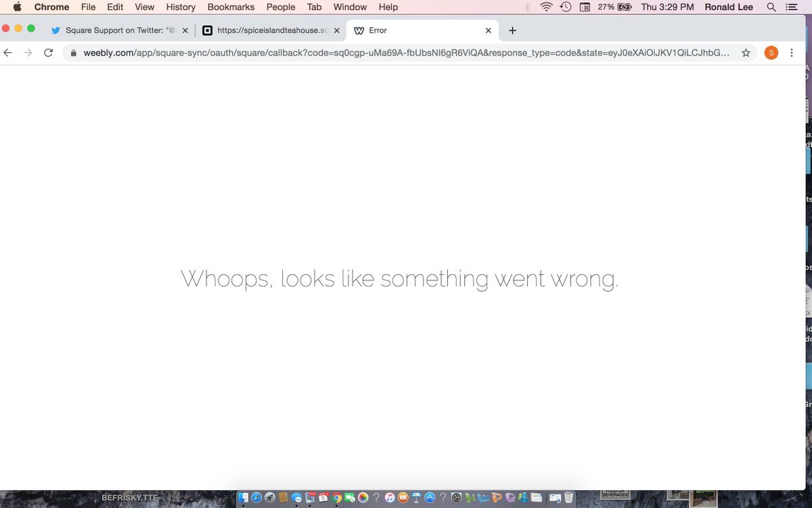Open Notification Center list icon
Image resolution: width=812 pixels, height=508 pixels.
[x=792, y=7]
